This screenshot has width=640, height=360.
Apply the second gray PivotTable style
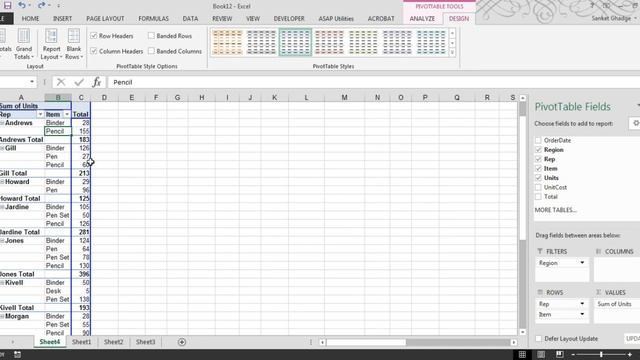pyautogui.click(x=261, y=42)
